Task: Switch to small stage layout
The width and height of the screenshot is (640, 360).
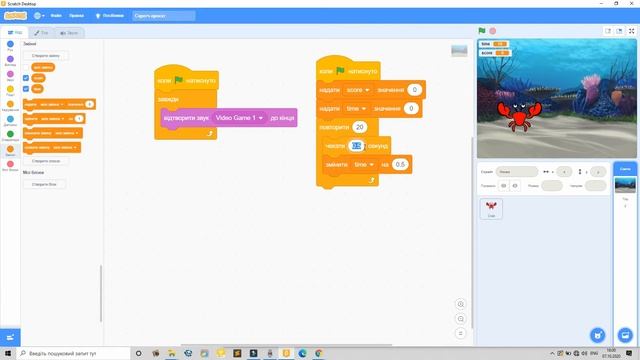Action: click(x=608, y=31)
